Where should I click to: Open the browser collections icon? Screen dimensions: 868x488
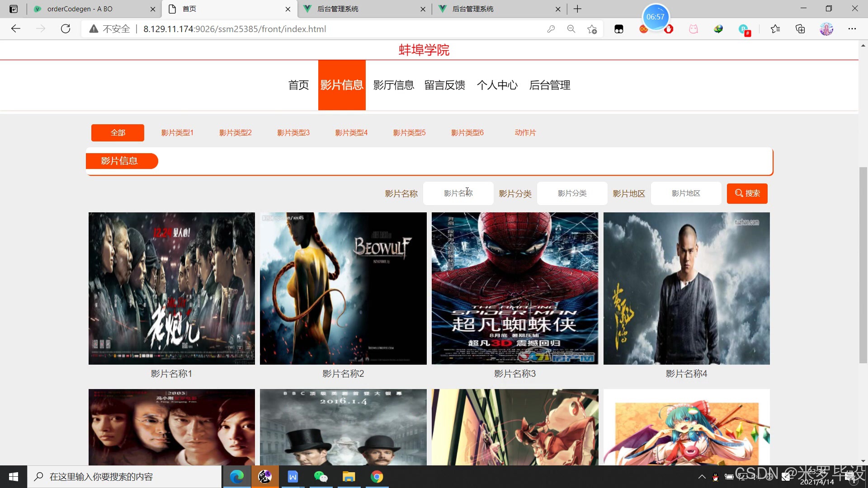point(800,29)
